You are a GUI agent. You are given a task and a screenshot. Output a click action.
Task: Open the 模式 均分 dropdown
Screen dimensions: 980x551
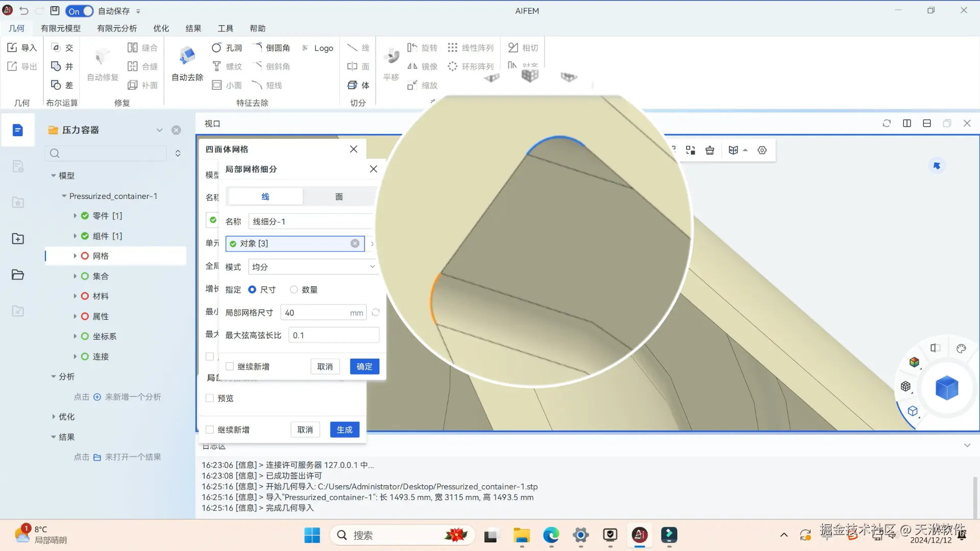pyautogui.click(x=313, y=266)
